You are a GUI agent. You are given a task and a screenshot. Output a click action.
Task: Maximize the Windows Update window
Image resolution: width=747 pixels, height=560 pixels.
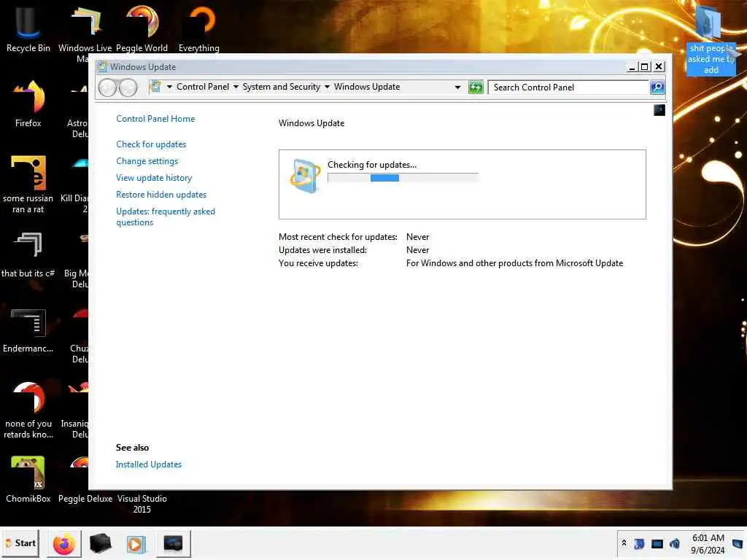pos(645,66)
